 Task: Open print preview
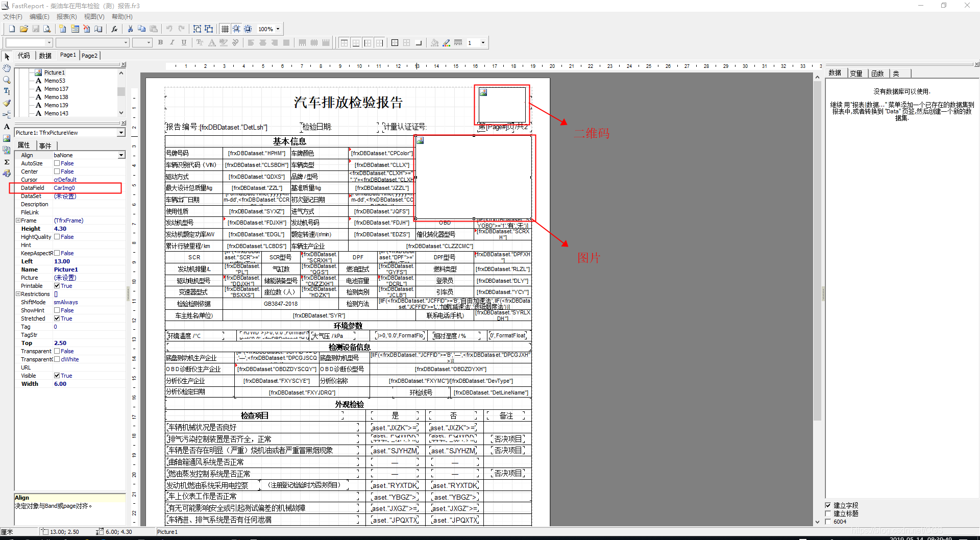46,29
